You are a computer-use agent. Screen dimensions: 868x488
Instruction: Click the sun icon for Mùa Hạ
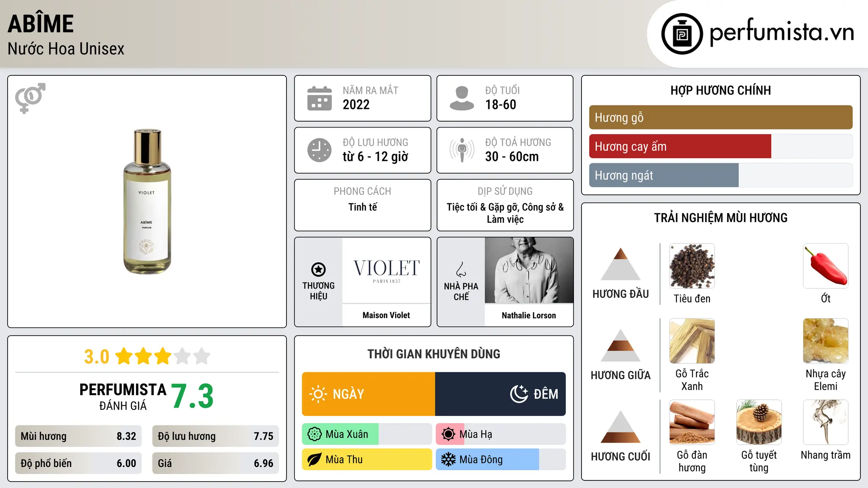tap(448, 434)
